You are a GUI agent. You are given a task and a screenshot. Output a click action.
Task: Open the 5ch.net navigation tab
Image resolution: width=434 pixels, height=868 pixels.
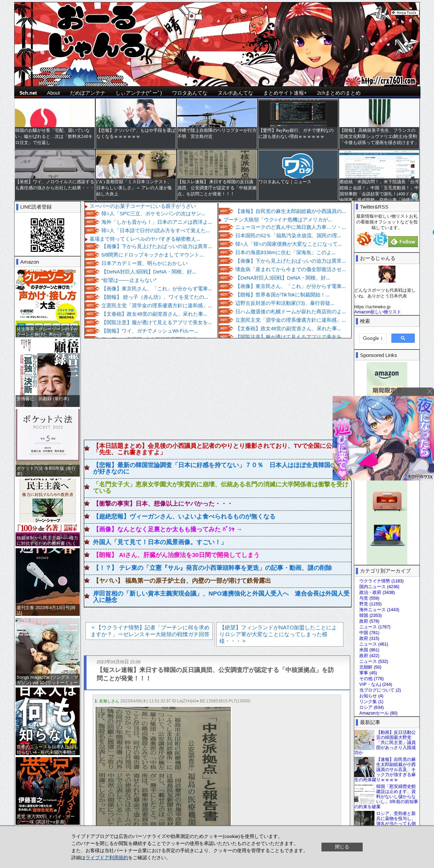click(28, 93)
